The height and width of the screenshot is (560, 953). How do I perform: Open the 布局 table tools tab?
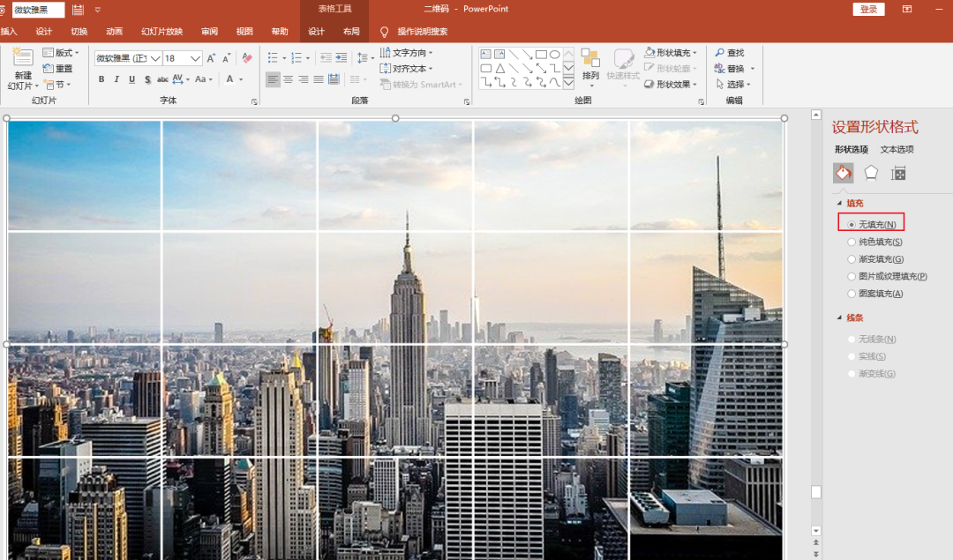tap(351, 32)
